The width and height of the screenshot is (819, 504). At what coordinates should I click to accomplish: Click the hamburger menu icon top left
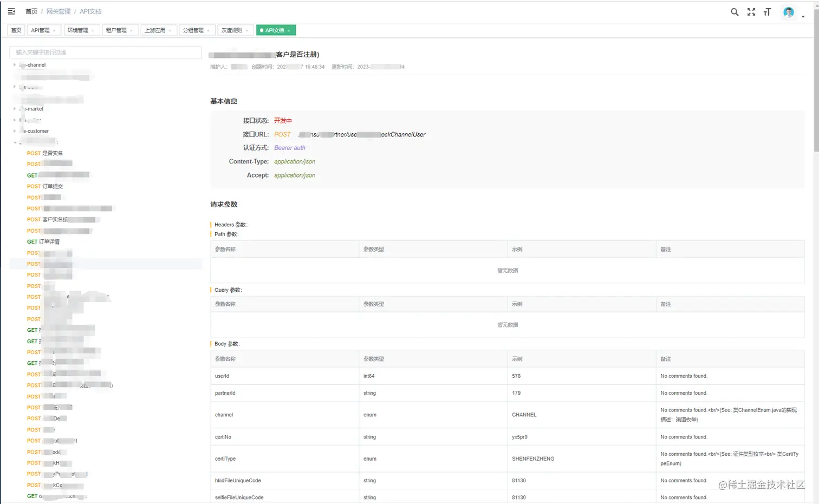click(11, 11)
